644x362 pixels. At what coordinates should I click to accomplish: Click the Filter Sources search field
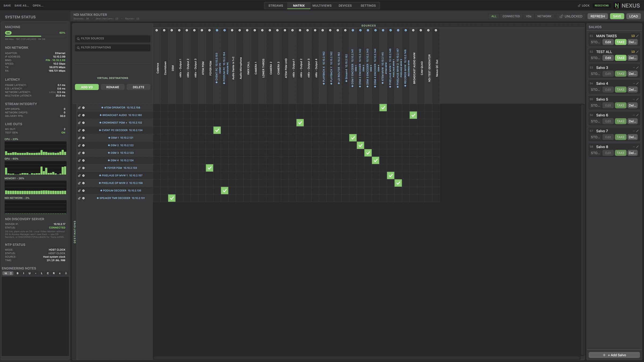[113, 39]
